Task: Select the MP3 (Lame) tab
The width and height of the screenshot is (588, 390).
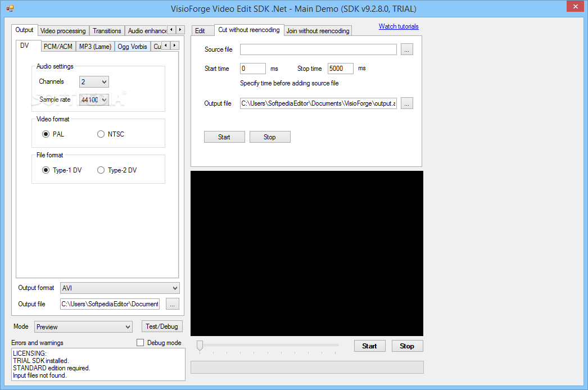Action: 95,47
